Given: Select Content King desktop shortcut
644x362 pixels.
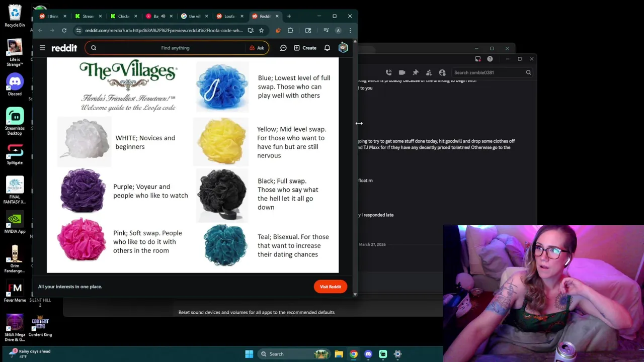Looking at the screenshot, I should click(40, 326).
